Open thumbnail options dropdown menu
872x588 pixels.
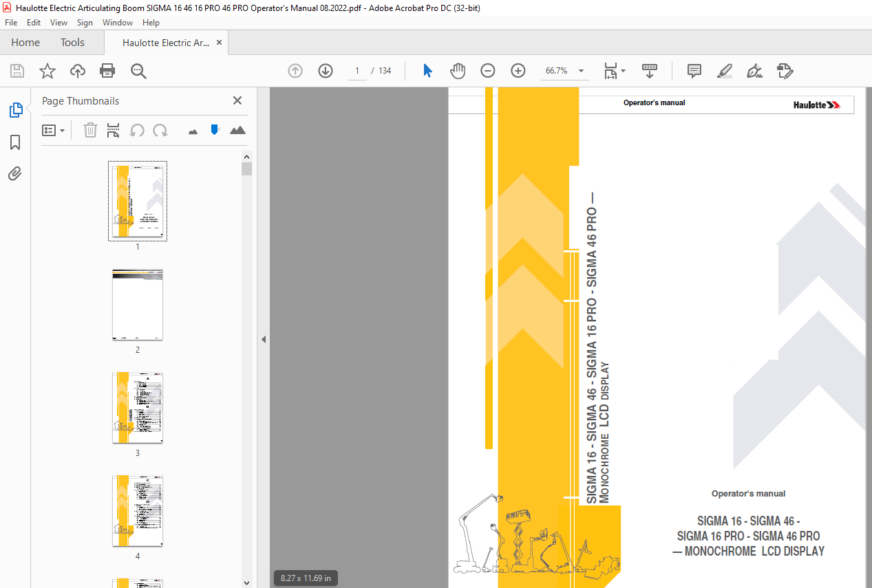(54, 130)
